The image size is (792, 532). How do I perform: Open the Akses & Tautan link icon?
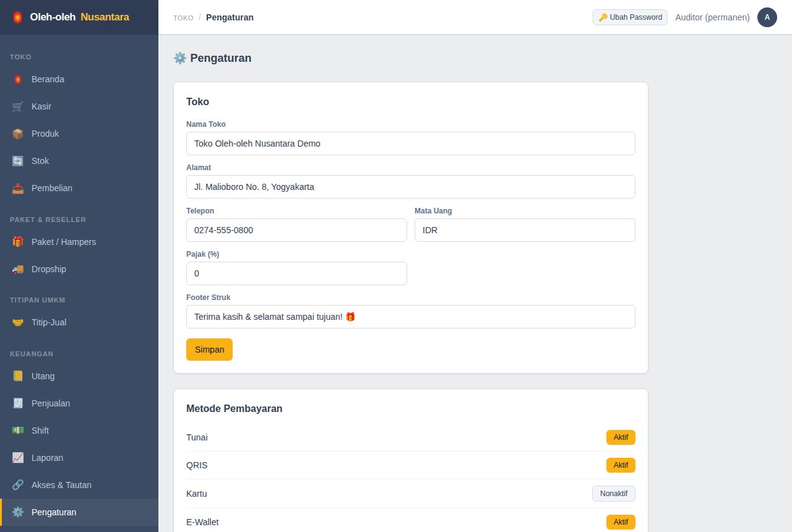click(x=18, y=485)
